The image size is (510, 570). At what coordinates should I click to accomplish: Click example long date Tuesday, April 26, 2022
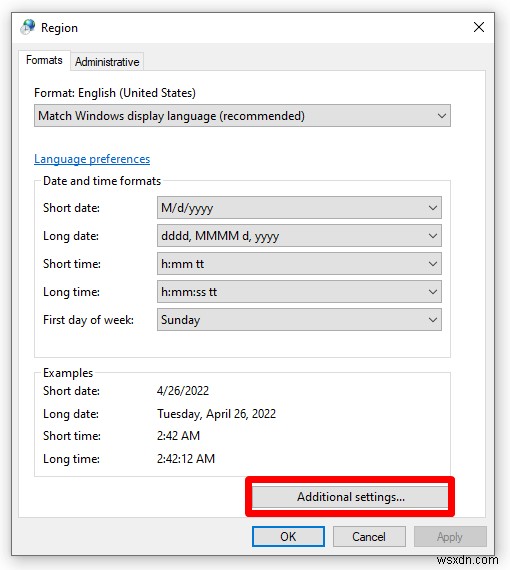[x=216, y=414]
